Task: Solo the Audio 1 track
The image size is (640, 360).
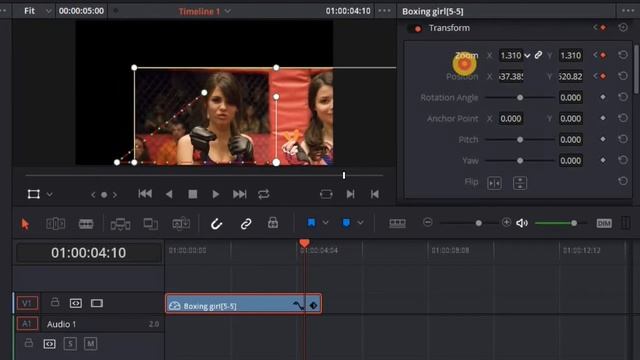Action: click(70, 344)
